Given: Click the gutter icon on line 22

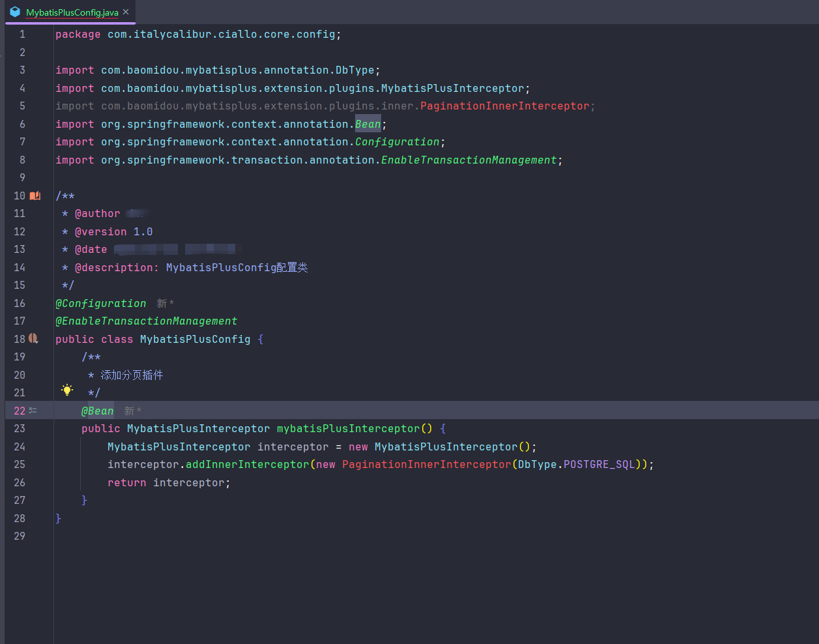Looking at the screenshot, I should point(33,411).
